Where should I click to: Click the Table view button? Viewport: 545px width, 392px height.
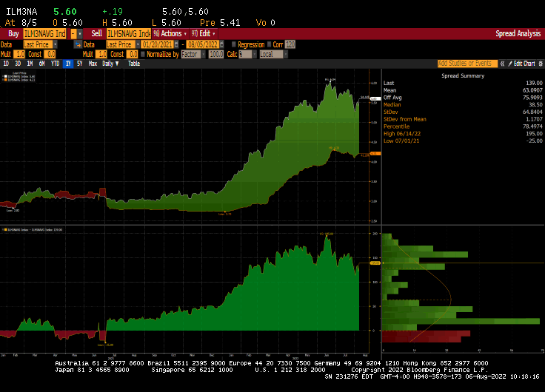(134, 64)
